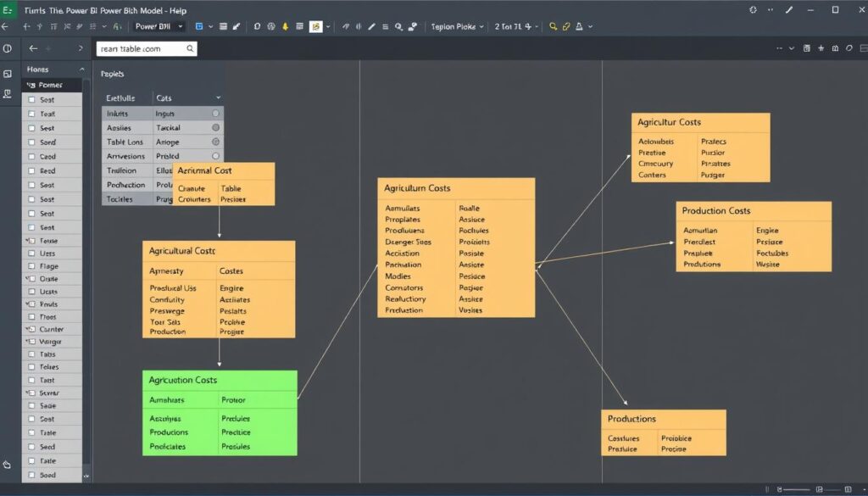Open the search magnifier icon in the toolbar
868x496 pixels.
(398, 26)
